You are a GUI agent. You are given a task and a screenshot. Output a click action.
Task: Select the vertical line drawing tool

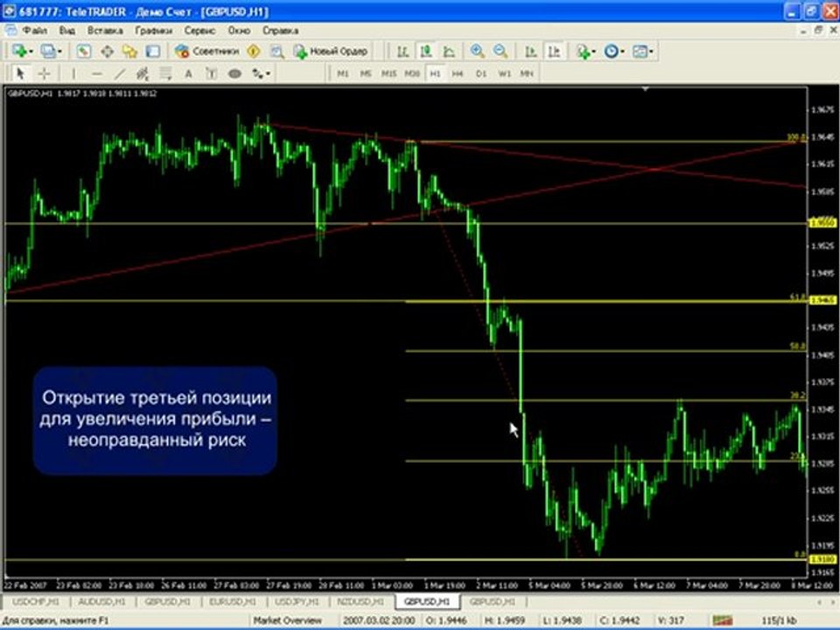(x=73, y=73)
